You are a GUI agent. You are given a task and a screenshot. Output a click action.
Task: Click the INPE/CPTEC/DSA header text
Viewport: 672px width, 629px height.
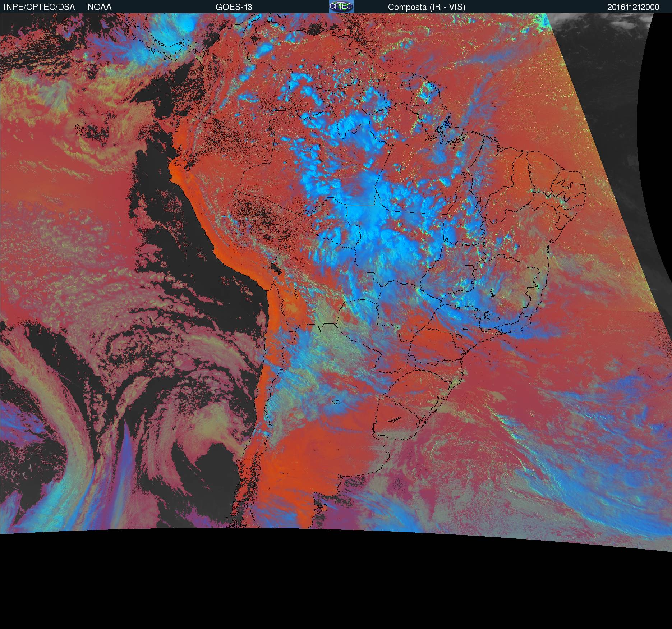(39, 7)
